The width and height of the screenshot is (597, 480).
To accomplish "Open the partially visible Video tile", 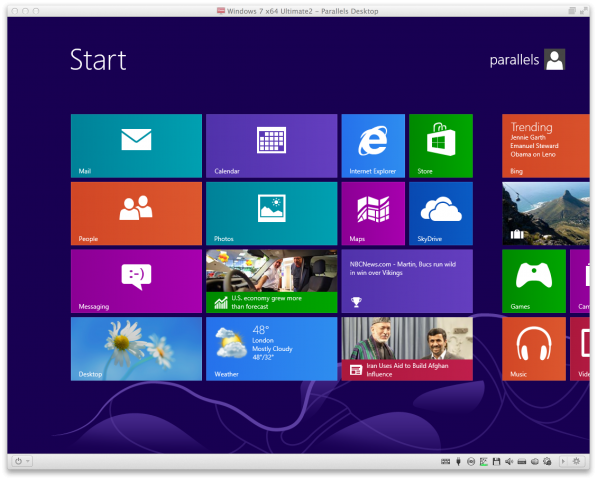I will [580, 349].
